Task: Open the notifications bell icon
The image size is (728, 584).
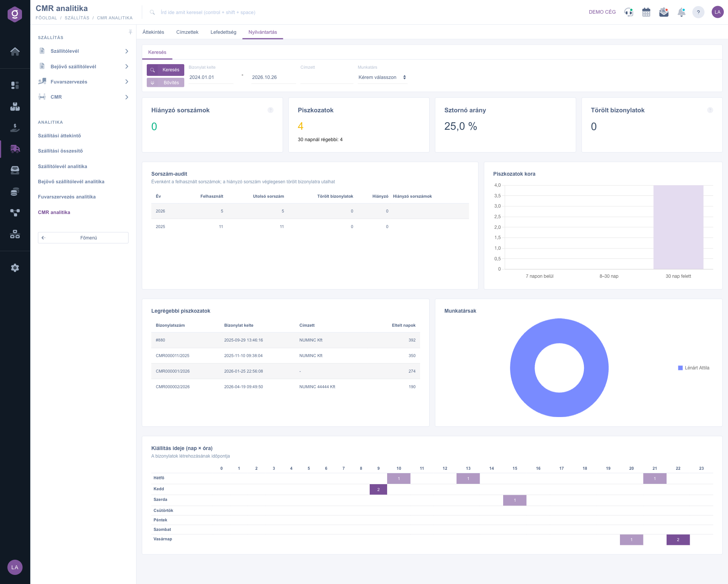Action: point(681,12)
